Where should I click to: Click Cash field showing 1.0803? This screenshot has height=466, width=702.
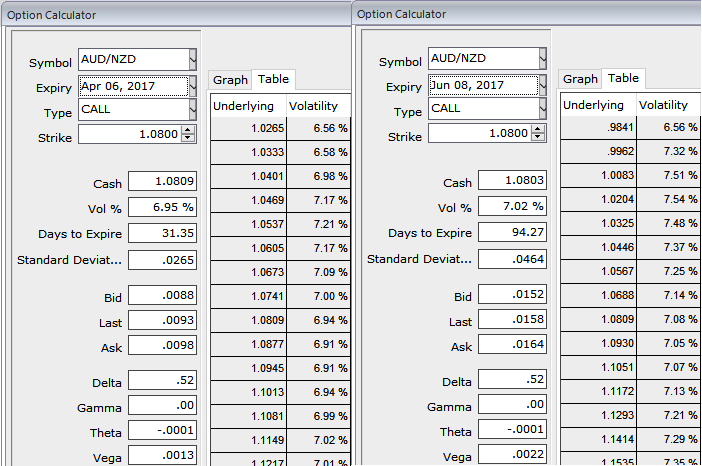click(x=513, y=180)
